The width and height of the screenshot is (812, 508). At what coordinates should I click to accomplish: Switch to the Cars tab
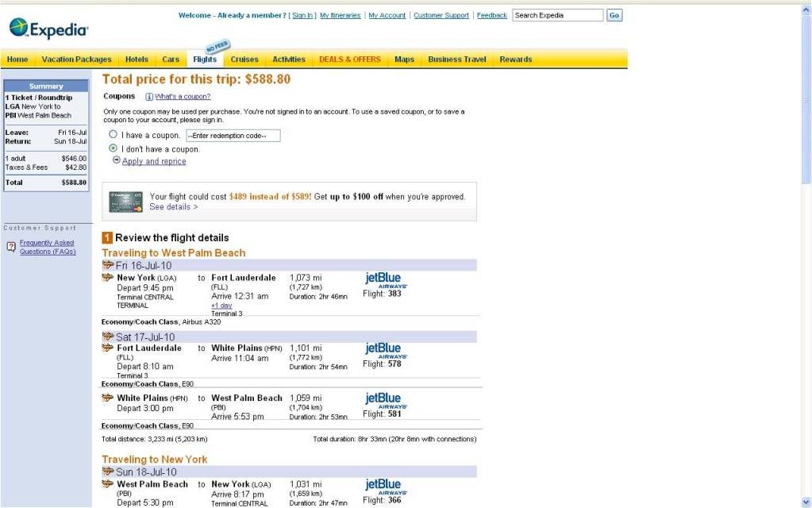[x=171, y=60]
